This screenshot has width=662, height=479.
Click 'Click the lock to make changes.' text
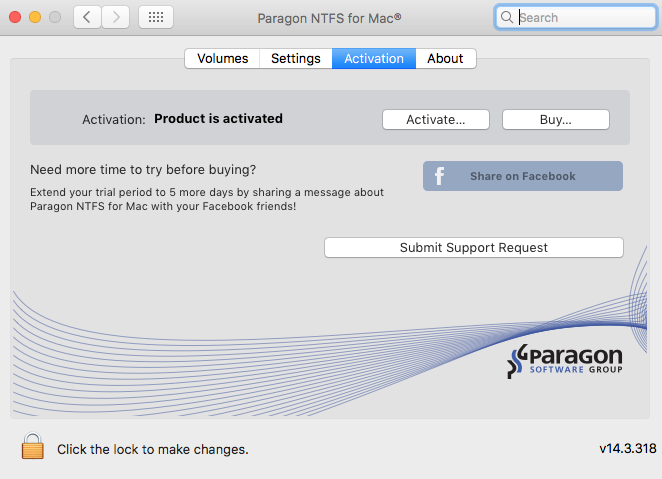(x=153, y=449)
